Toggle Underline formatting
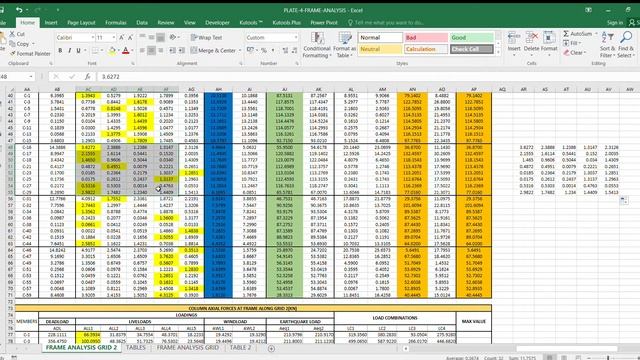Image resolution: width=640 pixels, height=360 pixels. (x=78, y=51)
